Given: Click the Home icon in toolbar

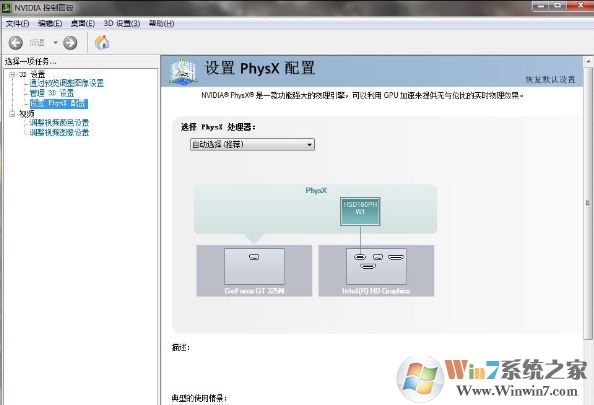Looking at the screenshot, I should click(x=102, y=42).
